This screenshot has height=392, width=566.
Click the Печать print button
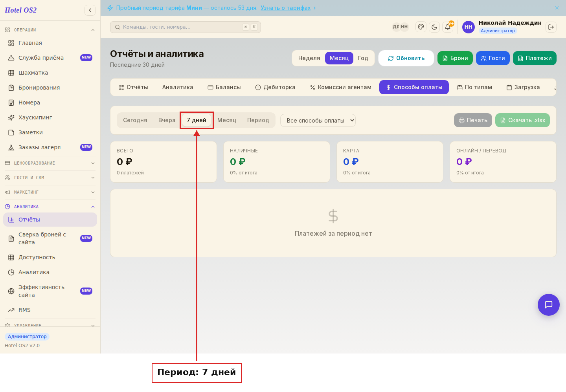(x=473, y=120)
